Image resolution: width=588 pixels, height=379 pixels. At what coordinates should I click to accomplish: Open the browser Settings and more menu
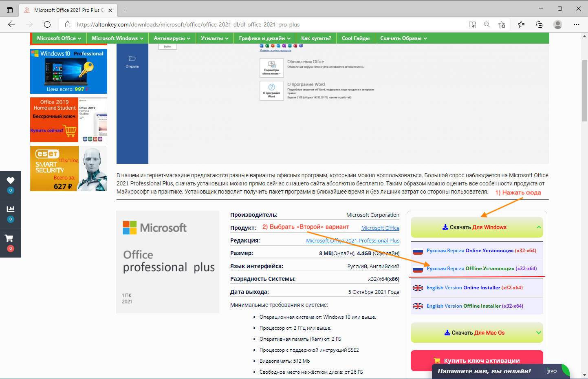(x=577, y=24)
